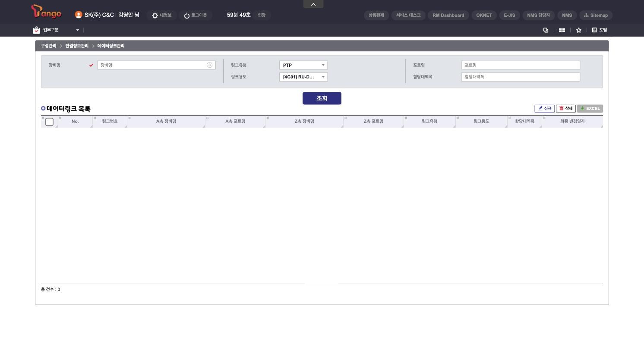This screenshot has height=350, width=644.
Task: Open the NMS 담당자 link
Action: pos(539,15)
